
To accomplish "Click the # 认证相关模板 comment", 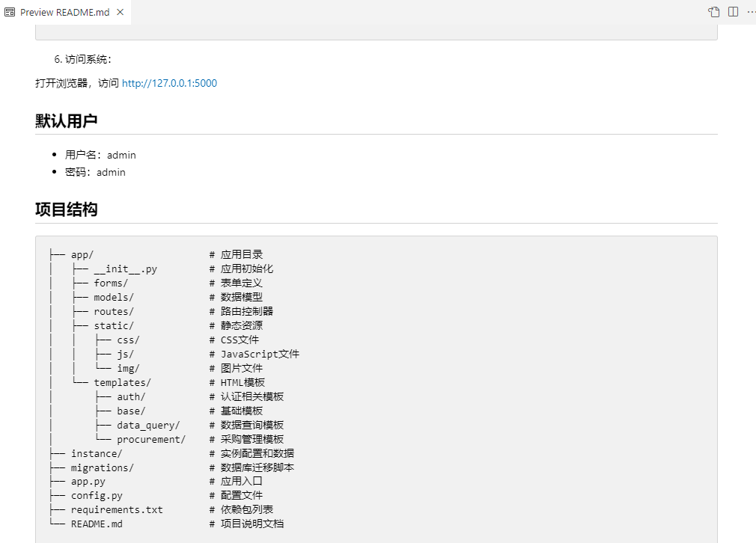I will (x=247, y=397).
